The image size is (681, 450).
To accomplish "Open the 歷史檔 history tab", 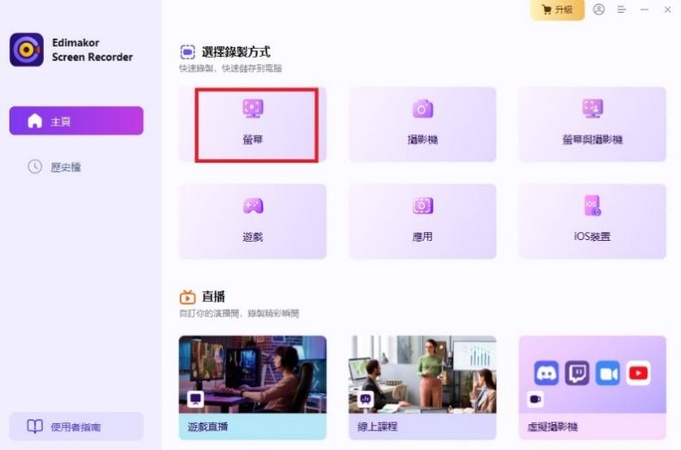I will coord(54,167).
